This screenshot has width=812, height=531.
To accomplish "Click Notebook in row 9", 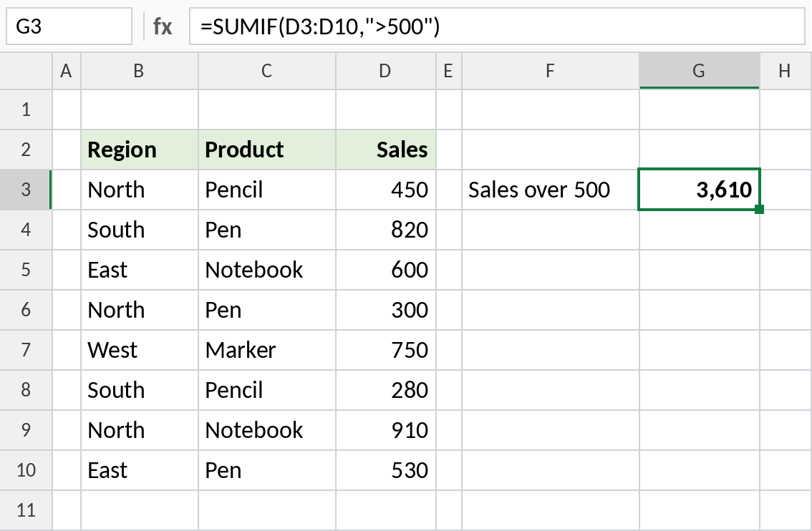I will click(x=267, y=430).
